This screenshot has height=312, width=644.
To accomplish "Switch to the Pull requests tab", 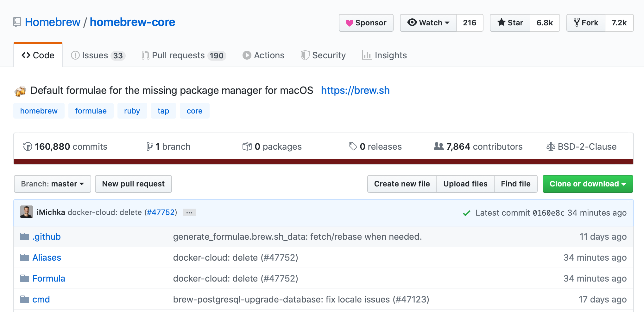I will pyautogui.click(x=184, y=55).
